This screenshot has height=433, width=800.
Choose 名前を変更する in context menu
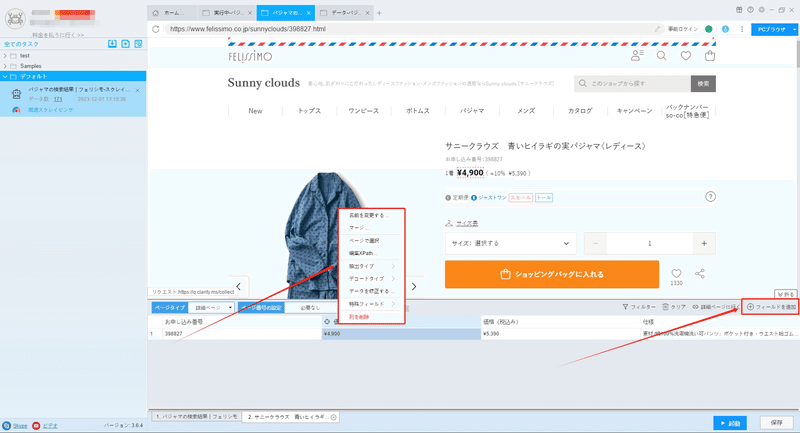pyautogui.click(x=371, y=215)
